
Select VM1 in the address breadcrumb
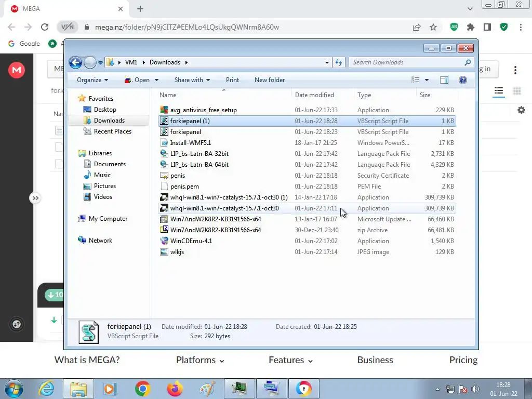(131, 62)
